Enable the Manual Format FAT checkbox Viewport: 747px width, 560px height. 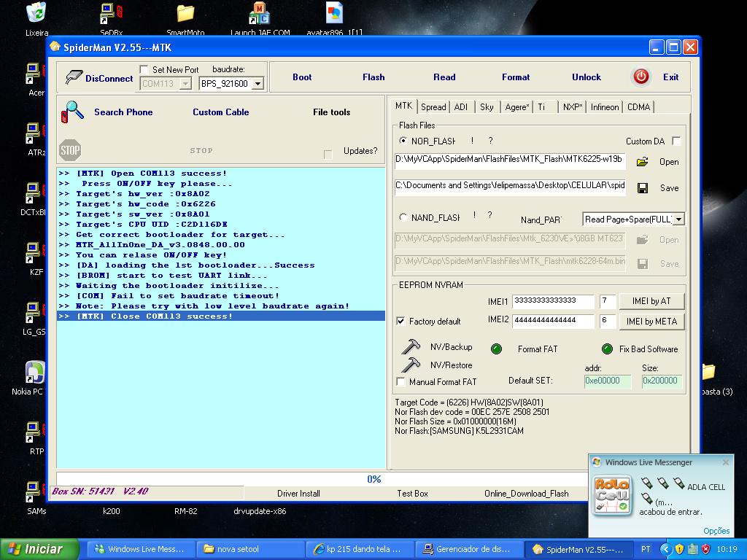pyautogui.click(x=400, y=381)
